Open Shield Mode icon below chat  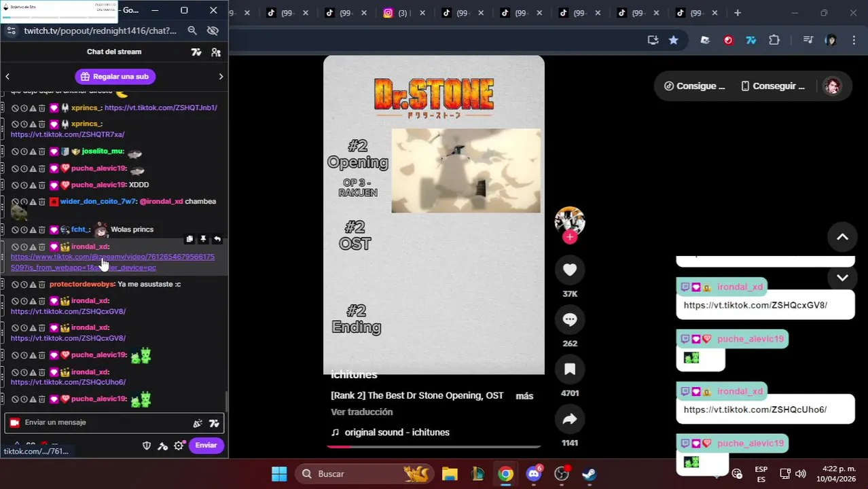pos(146,446)
